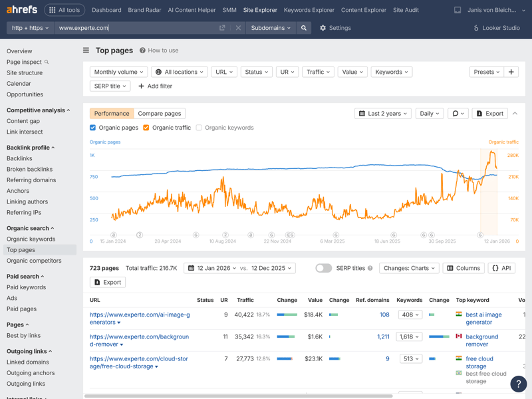Uncheck the Organic pages checkbox
Screen dimensions: 532x399
pyautogui.click(x=93, y=128)
